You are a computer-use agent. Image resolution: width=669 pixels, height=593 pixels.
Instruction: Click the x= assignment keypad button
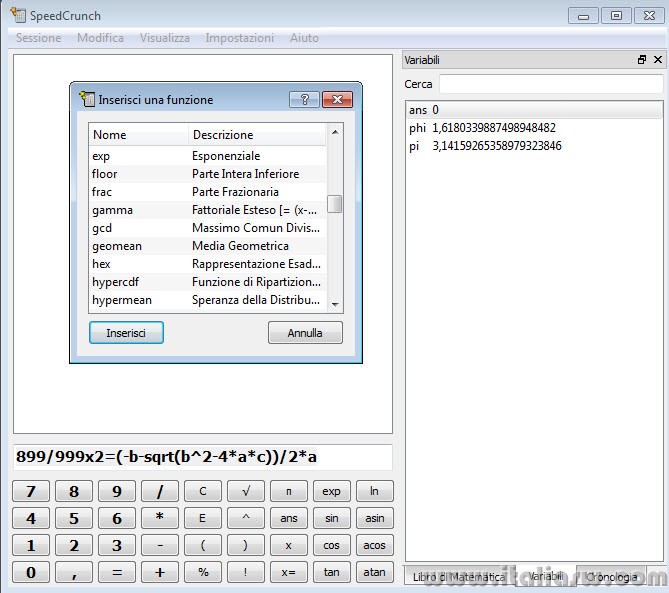coord(289,572)
